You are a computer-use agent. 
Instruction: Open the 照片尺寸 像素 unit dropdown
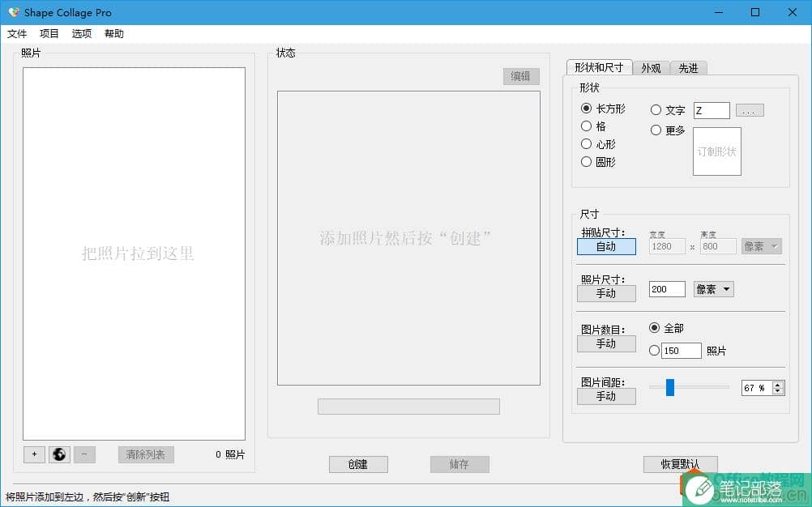pyautogui.click(x=714, y=288)
